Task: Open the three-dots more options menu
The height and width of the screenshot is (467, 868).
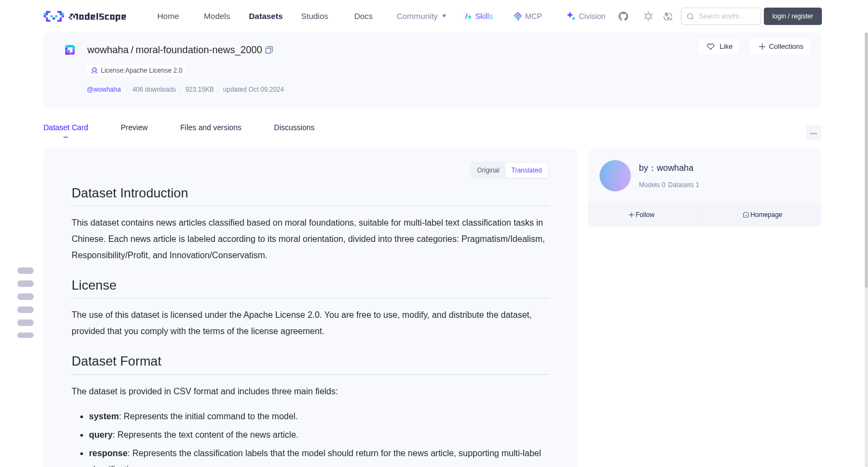Action: click(813, 133)
